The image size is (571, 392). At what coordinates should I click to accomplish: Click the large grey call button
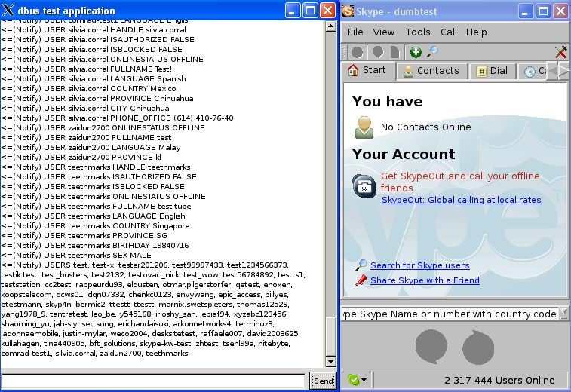(x=430, y=345)
